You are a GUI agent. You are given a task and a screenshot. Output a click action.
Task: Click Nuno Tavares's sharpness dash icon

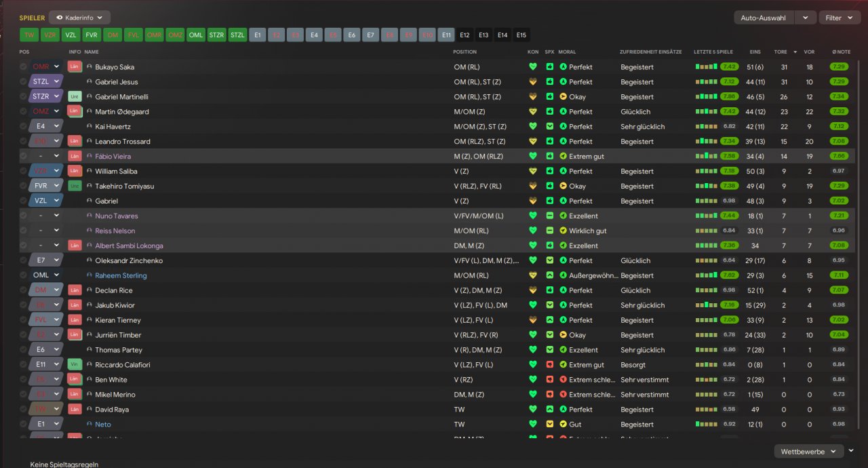(x=549, y=216)
